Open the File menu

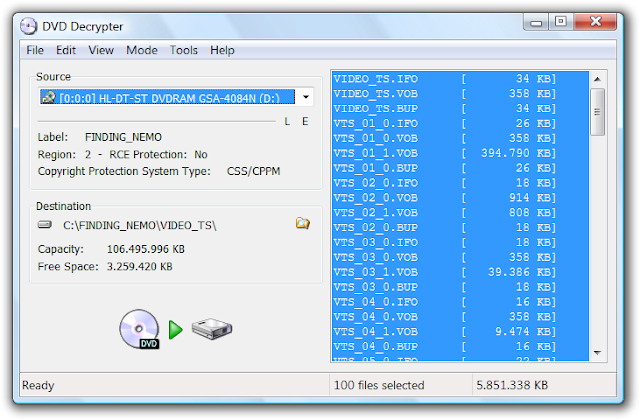(35, 50)
